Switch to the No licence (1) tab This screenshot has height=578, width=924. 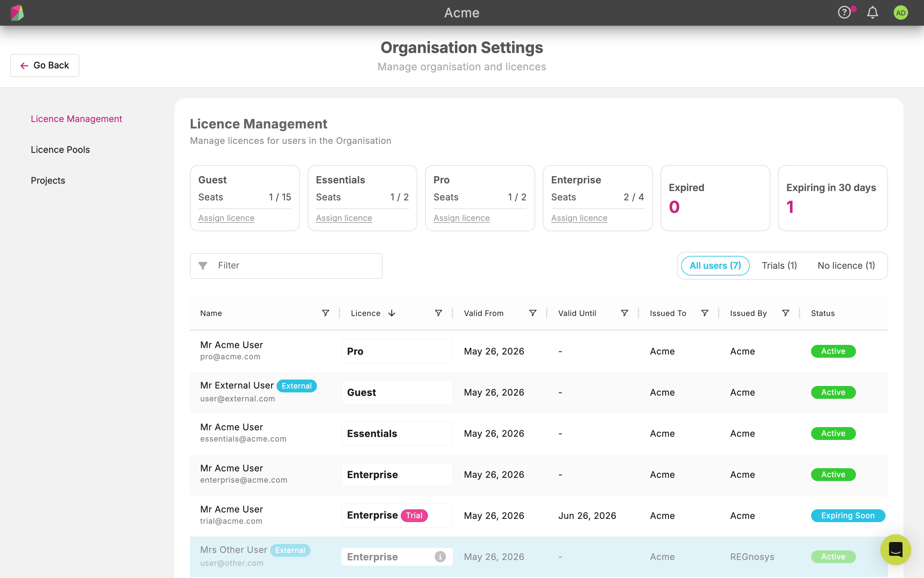coord(846,266)
